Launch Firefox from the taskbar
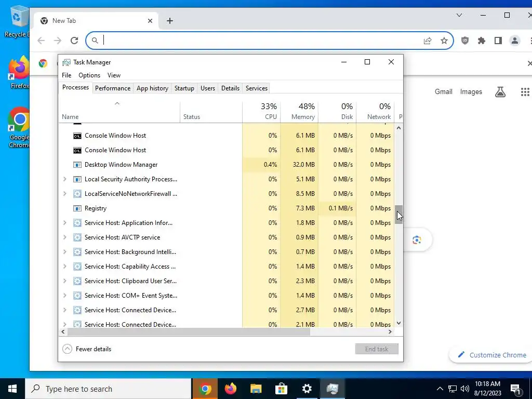This screenshot has width=532, height=399. [230, 389]
